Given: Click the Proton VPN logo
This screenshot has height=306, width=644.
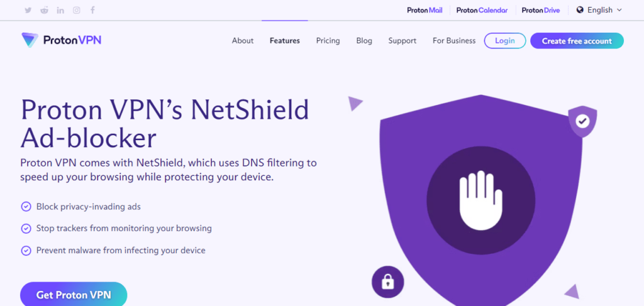Looking at the screenshot, I should pos(61,40).
